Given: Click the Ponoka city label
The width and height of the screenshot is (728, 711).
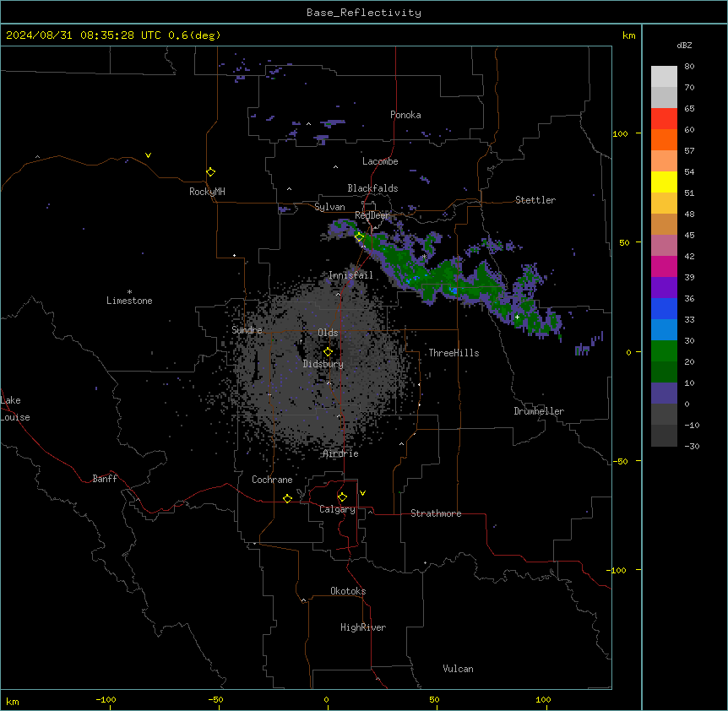Looking at the screenshot, I should pos(405,115).
